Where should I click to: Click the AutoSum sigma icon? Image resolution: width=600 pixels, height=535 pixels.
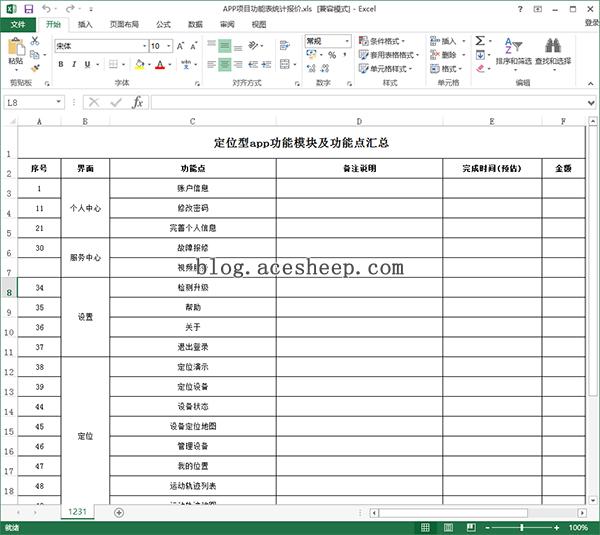pos(480,41)
